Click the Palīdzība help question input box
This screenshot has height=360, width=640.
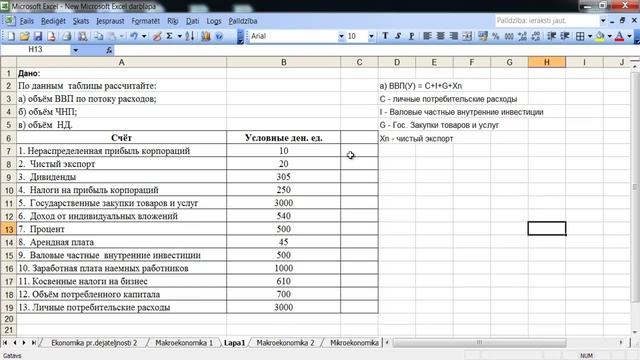[547, 20]
